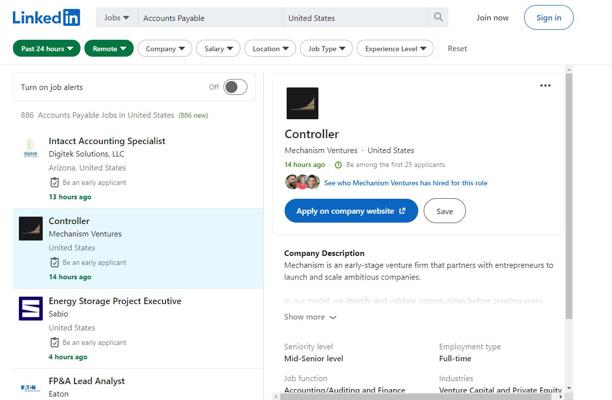The width and height of the screenshot is (612, 400).
Task: Click the Join now link
Action: [x=492, y=18]
